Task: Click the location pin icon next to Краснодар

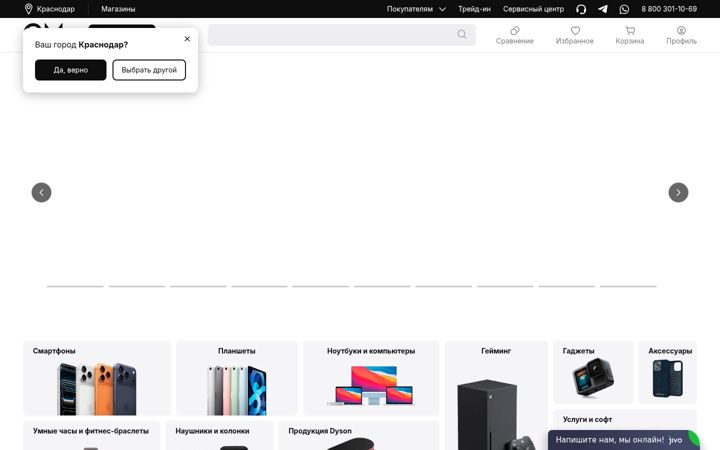Action: tap(28, 9)
